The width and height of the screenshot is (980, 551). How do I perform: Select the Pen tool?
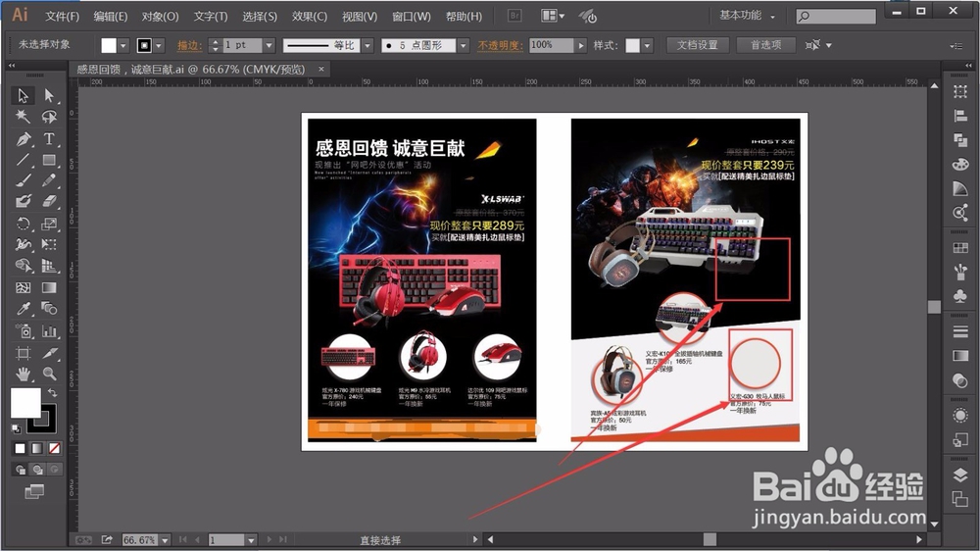tap(24, 138)
